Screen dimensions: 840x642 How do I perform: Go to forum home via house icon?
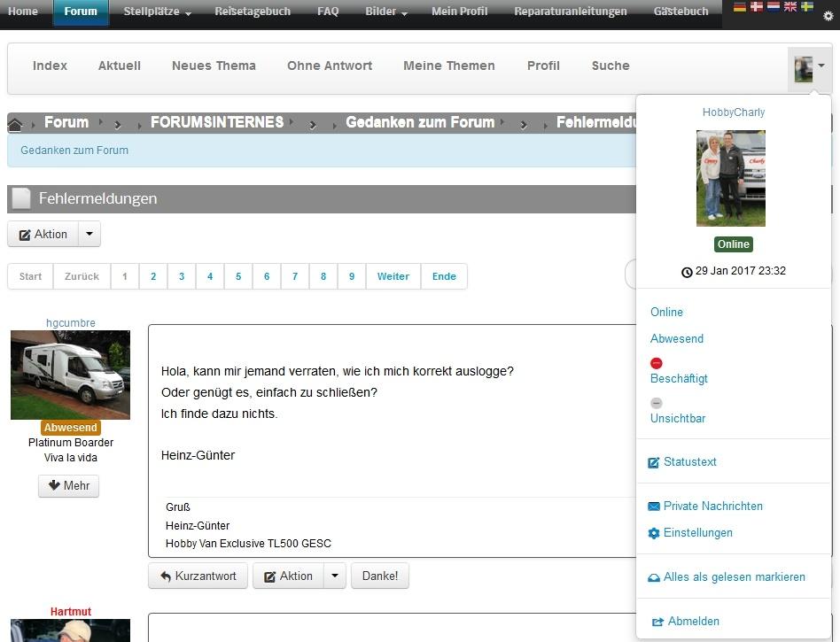coord(15,123)
